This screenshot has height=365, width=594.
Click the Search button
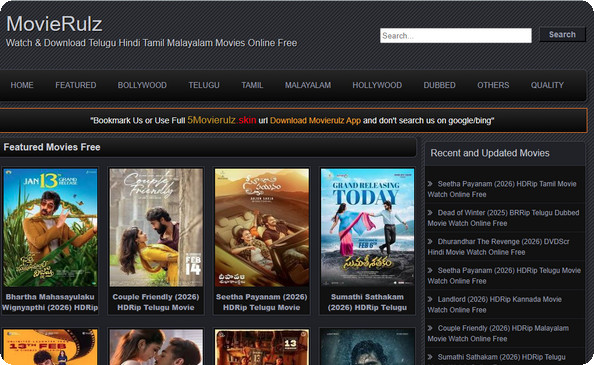point(562,34)
